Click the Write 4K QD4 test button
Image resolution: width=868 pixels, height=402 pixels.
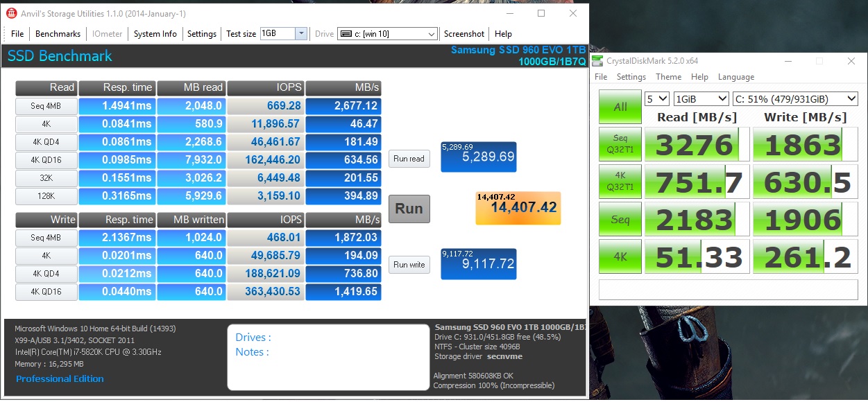click(46, 274)
